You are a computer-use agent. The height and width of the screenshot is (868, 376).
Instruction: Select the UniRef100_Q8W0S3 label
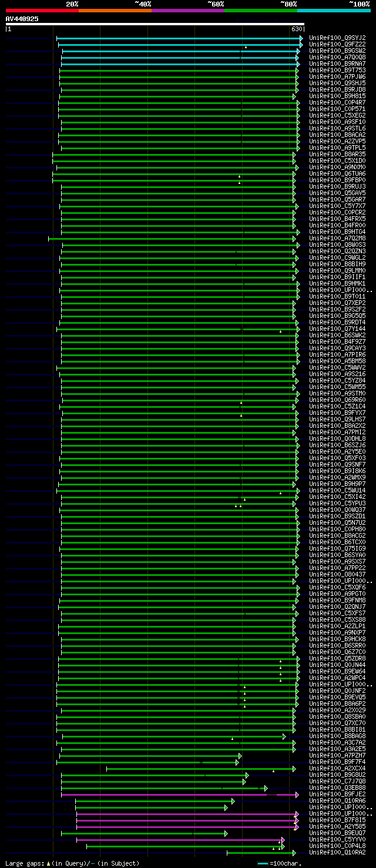click(337, 244)
